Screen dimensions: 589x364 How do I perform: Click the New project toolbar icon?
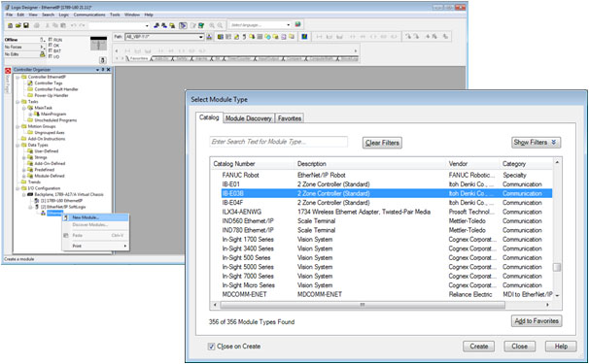pos(11,25)
